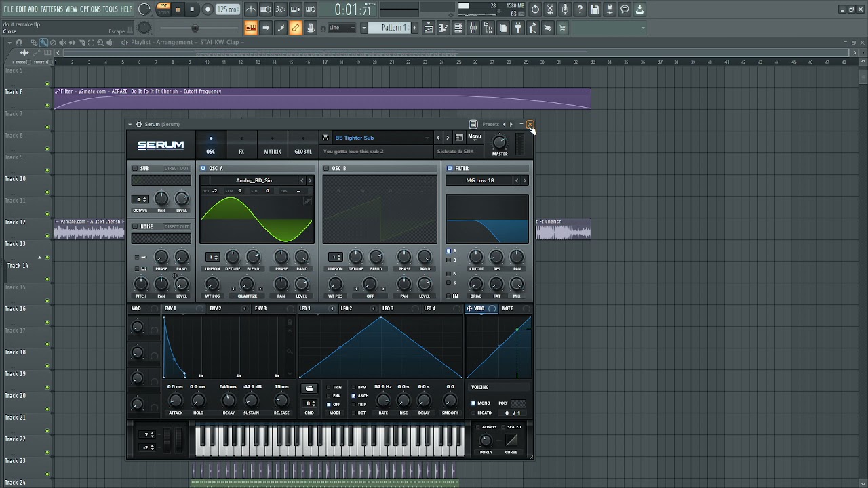Screen dimensions: 868x488
Task: Click the envelope ATTACK knob
Action: (x=176, y=401)
